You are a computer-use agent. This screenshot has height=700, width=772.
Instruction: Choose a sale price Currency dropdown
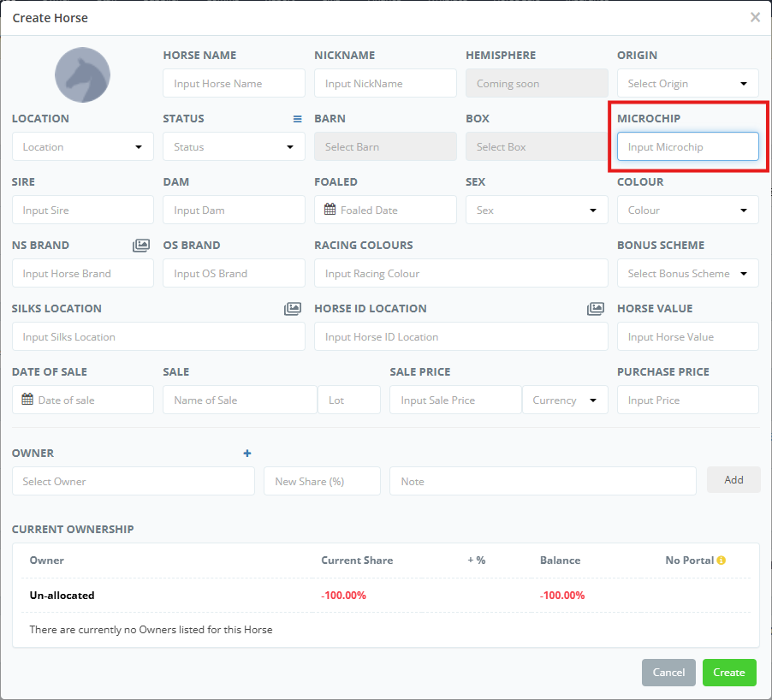[x=565, y=400]
